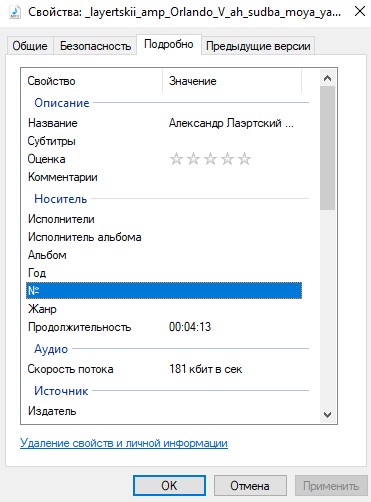
Task: Select the Комментарии property row
Action: click(x=164, y=177)
